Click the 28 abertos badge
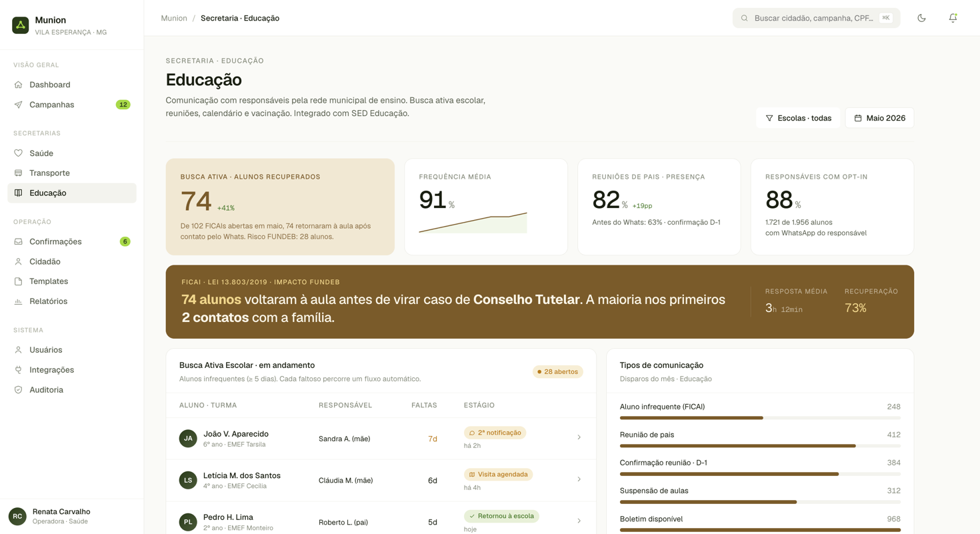Screen dimensions: 980x534 point(558,372)
